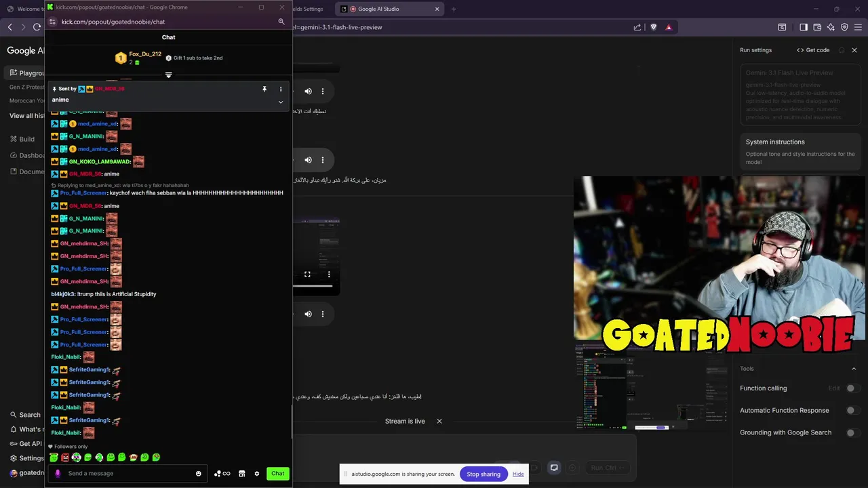This screenshot has height=488, width=868.
Task: Click the video progress bar under thumbnail
Action: (313, 286)
